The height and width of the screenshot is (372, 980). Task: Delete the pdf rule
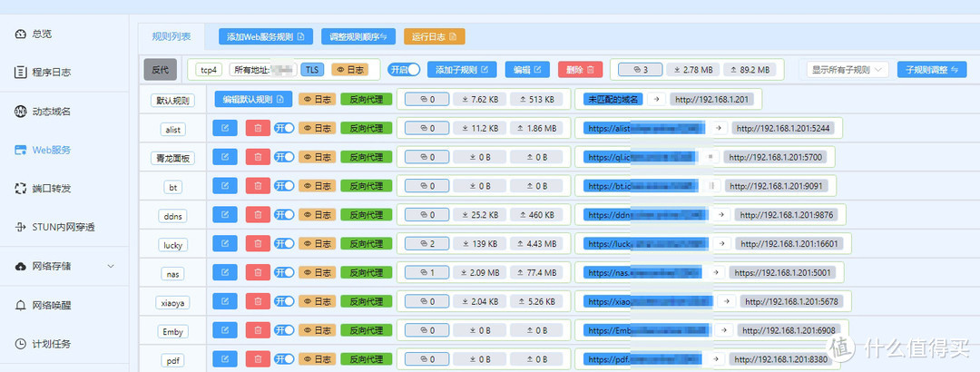tap(258, 359)
